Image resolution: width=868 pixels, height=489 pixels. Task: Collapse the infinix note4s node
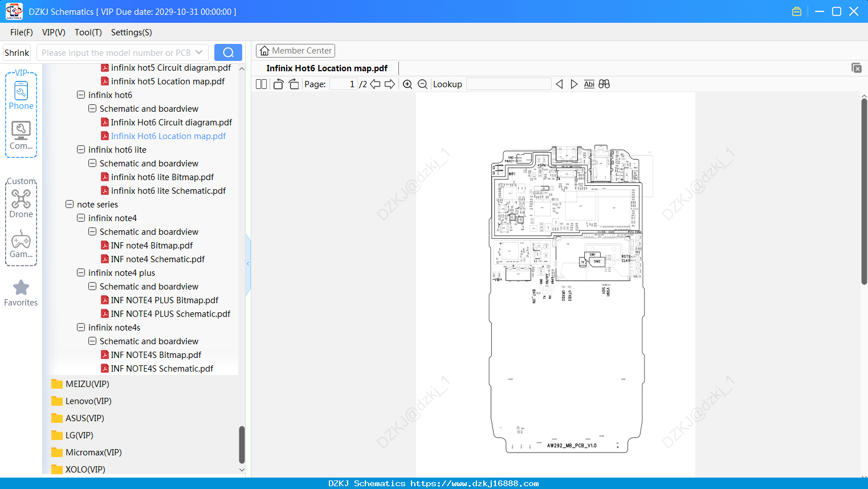(x=81, y=328)
